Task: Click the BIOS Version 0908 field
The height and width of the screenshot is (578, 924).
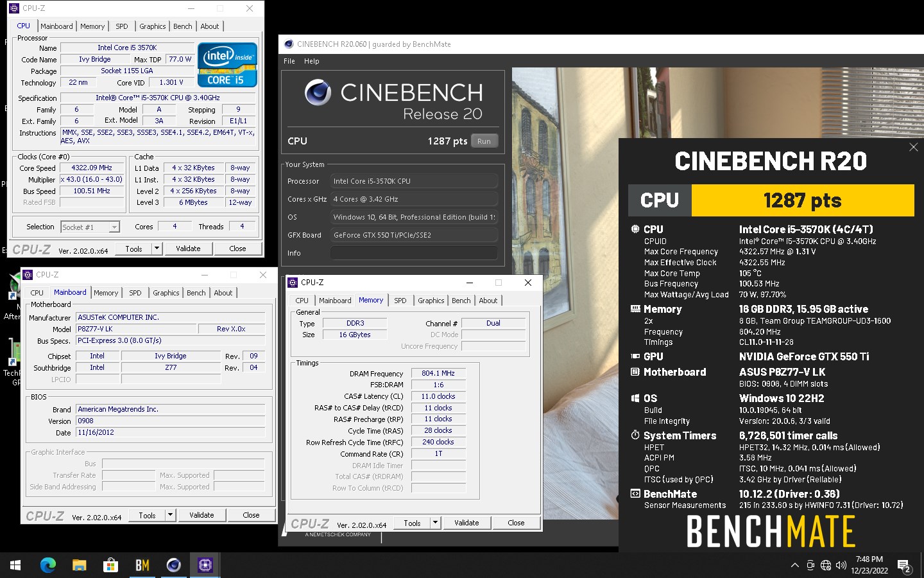Action: tap(171, 421)
